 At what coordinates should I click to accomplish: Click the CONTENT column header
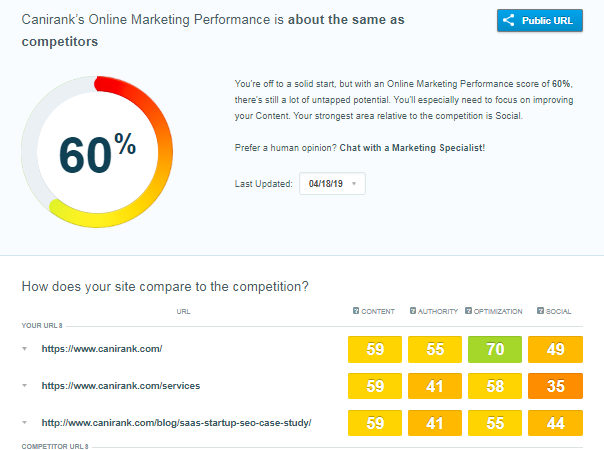click(x=378, y=311)
